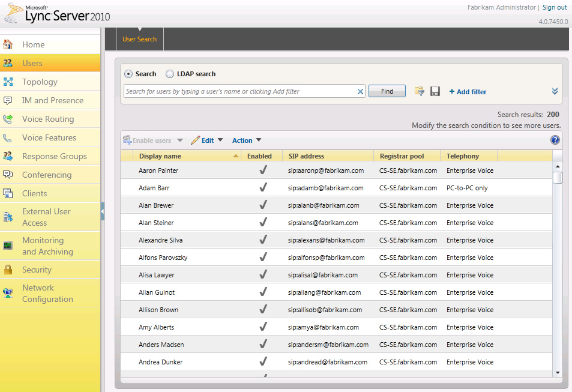Sort by Registrar pool column header

coord(407,156)
